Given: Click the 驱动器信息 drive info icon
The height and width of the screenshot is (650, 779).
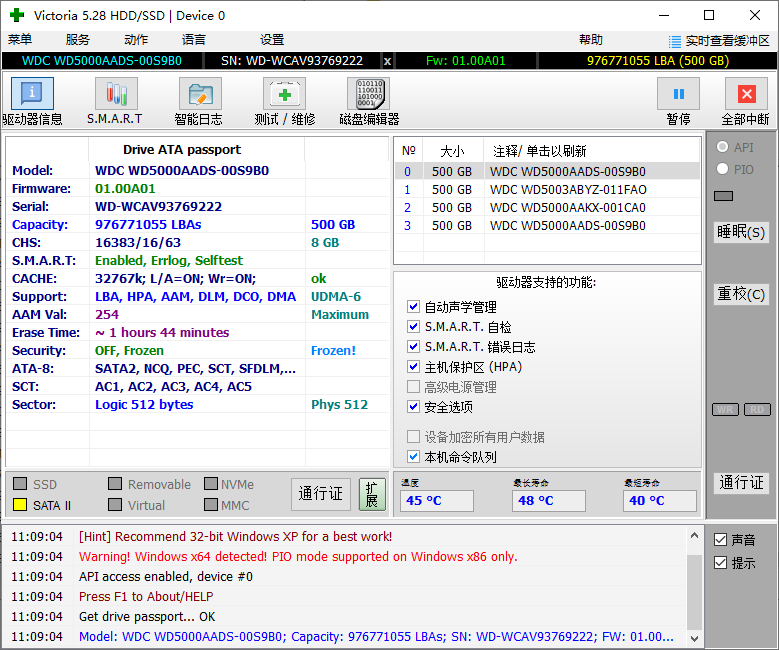Looking at the screenshot, I should click(x=32, y=93).
